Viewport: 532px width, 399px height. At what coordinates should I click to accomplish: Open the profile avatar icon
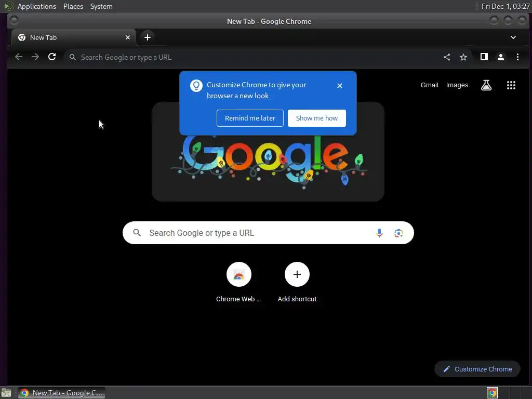501,57
